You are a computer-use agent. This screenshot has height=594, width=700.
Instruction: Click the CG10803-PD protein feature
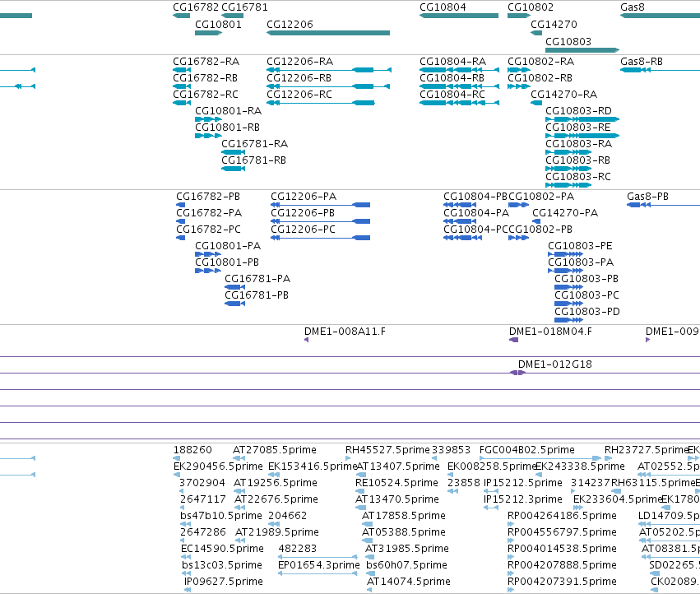point(568,320)
